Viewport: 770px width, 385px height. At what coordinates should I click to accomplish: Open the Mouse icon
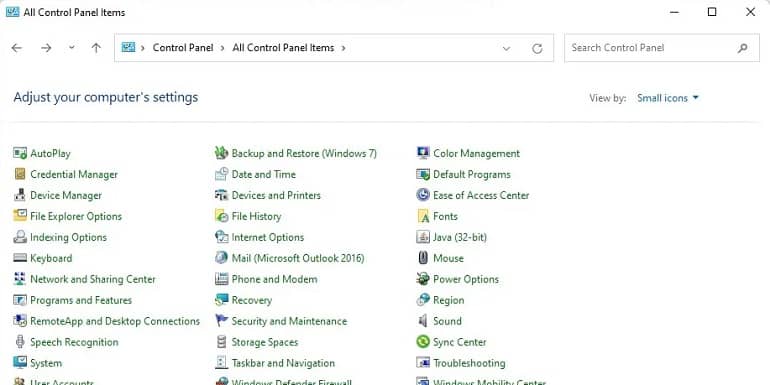pos(423,258)
